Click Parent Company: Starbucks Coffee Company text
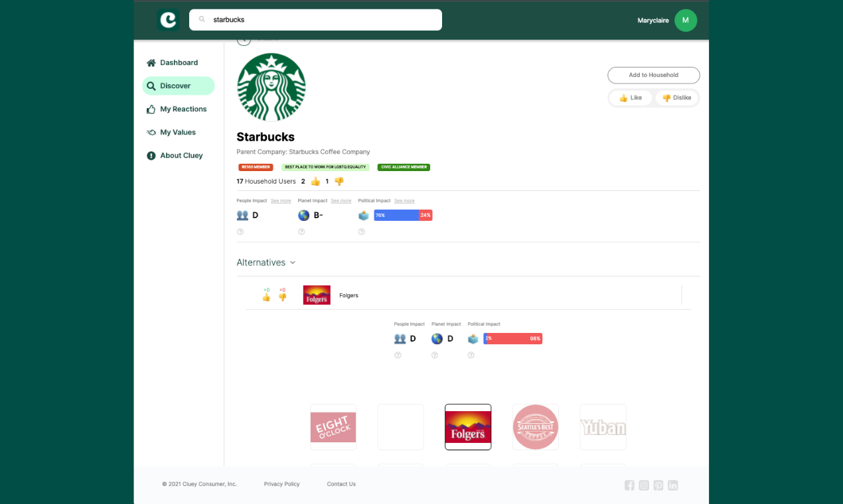The height and width of the screenshot is (504, 843). 303,152
